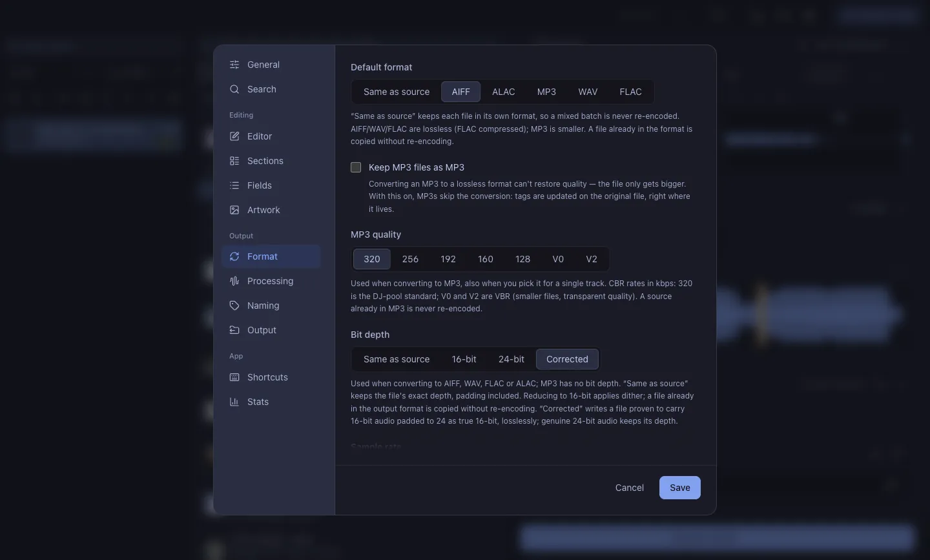This screenshot has width=930, height=560.
Task: Set bit depth to 16-bit
Action: [464, 359]
